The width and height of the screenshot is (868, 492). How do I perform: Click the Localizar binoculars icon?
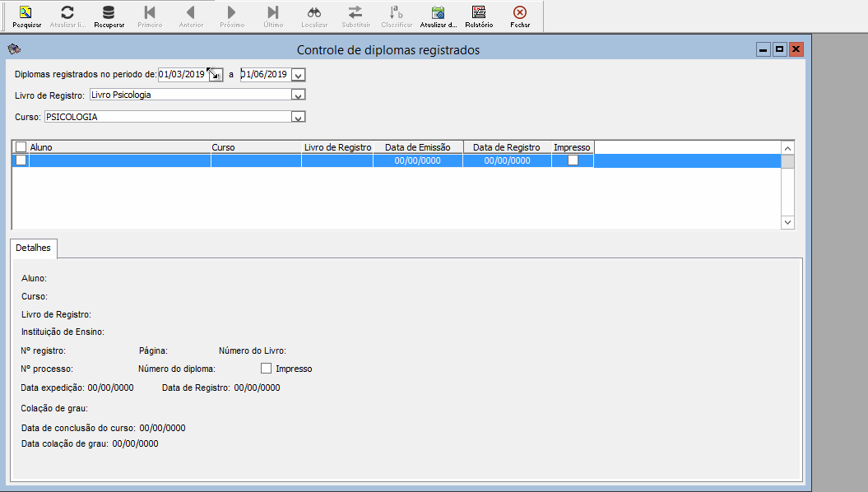314,13
